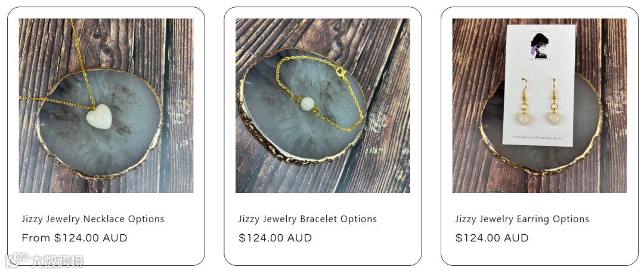
Task: Open the necklace product image
Action: 106,105
